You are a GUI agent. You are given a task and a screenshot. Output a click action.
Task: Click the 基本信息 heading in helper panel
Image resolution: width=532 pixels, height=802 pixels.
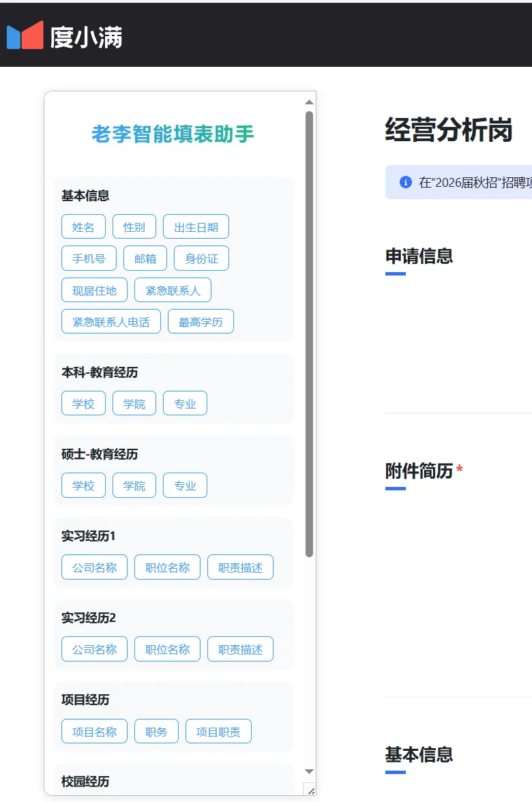[x=85, y=195]
